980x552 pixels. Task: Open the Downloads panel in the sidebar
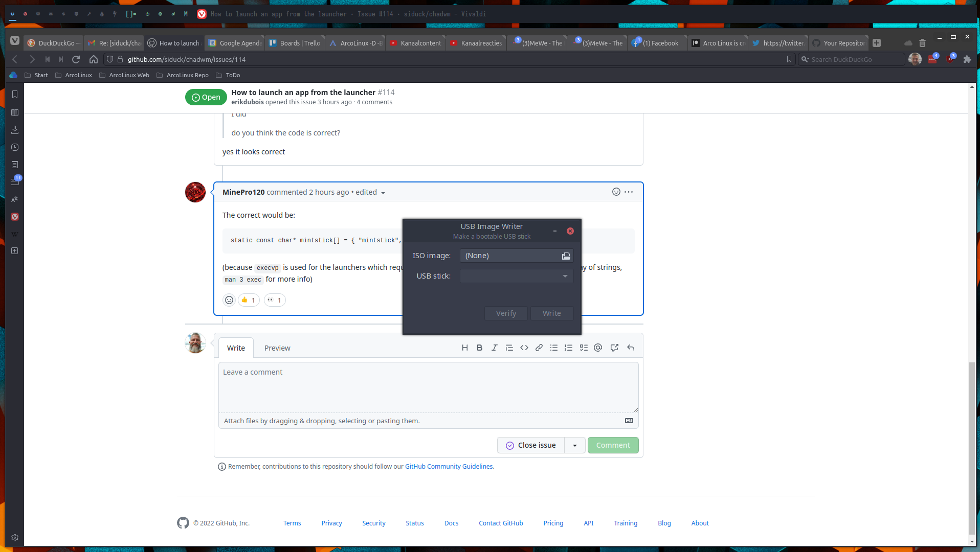(x=15, y=130)
